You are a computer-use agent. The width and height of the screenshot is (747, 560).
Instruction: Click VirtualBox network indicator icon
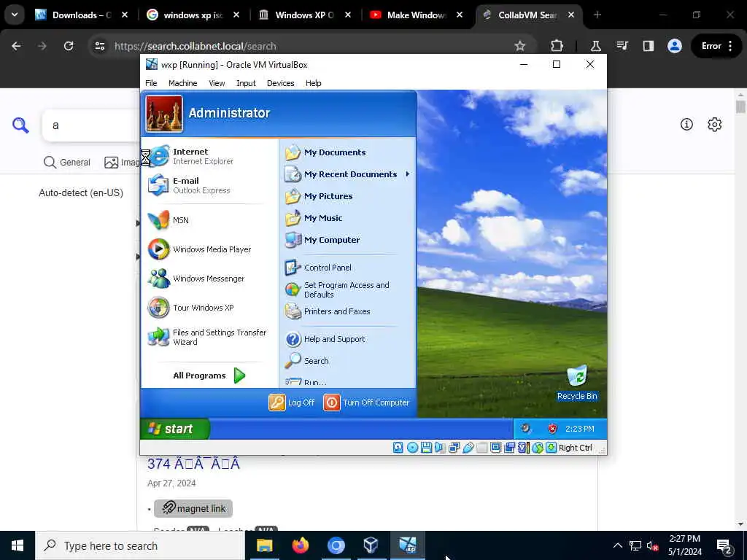(454, 448)
